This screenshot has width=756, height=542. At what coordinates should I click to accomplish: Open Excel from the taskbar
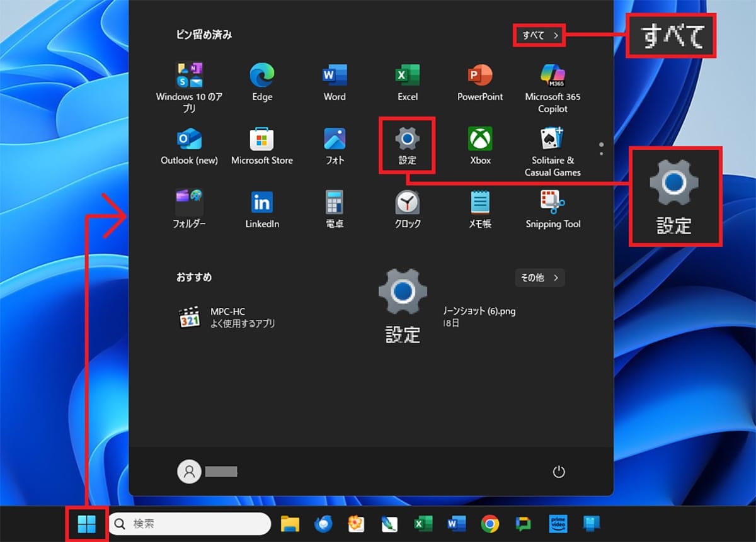pos(423,524)
